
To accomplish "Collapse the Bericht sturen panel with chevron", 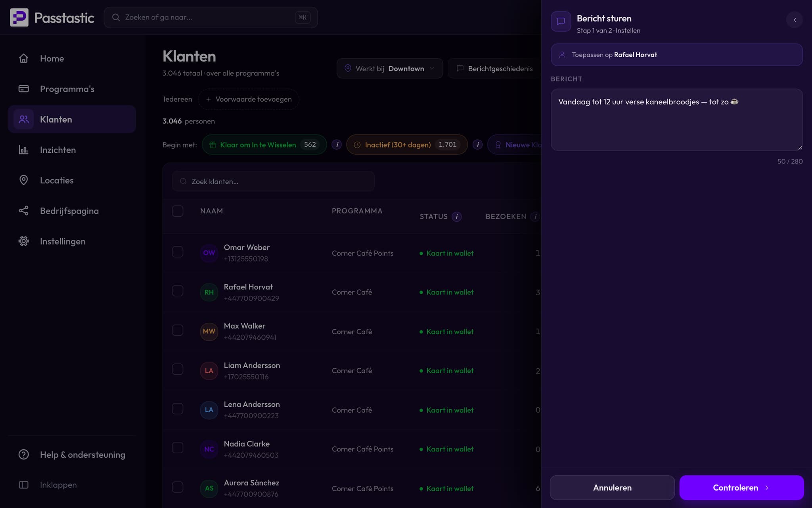I will click(794, 20).
